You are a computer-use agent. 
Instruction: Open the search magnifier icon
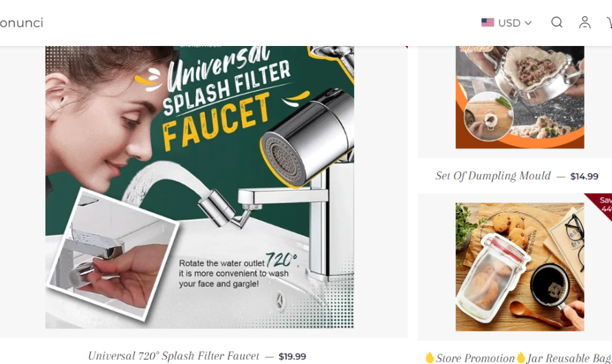[556, 22]
